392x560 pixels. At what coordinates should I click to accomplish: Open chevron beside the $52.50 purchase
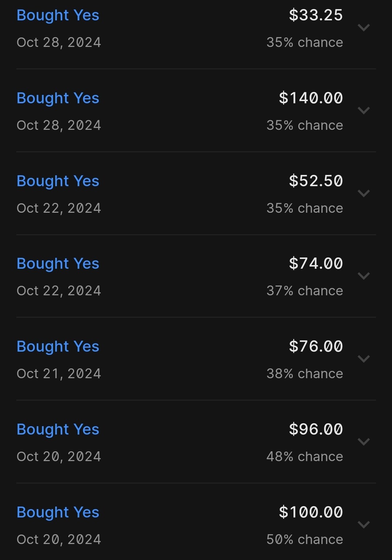pos(363,193)
